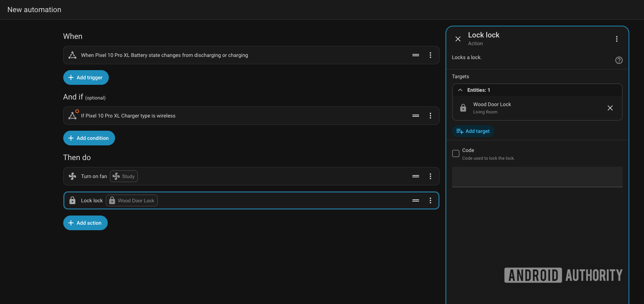Click the padlock icon in Lock lock row

[x=72, y=200]
